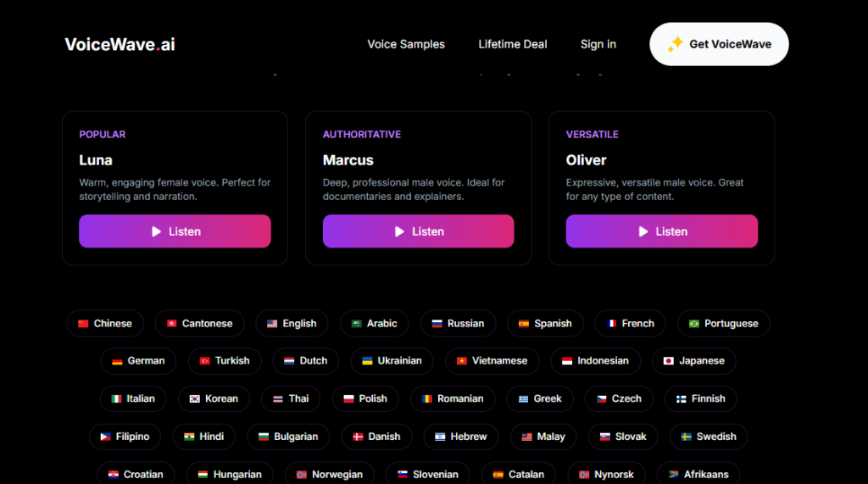Select Korean language chip
Image resolution: width=868 pixels, height=484 pixels.
[x=214, y=398]
